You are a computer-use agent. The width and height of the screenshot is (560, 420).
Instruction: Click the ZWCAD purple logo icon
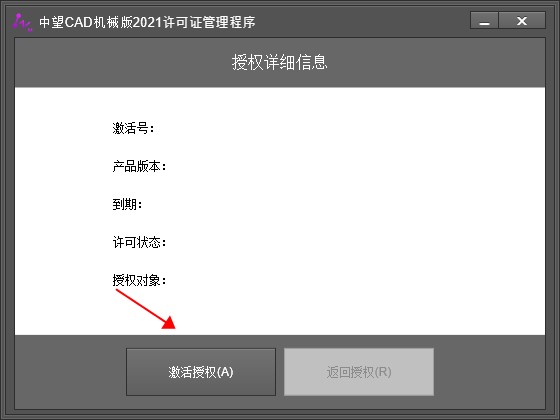pyautogui.click(x=22, y=22)
